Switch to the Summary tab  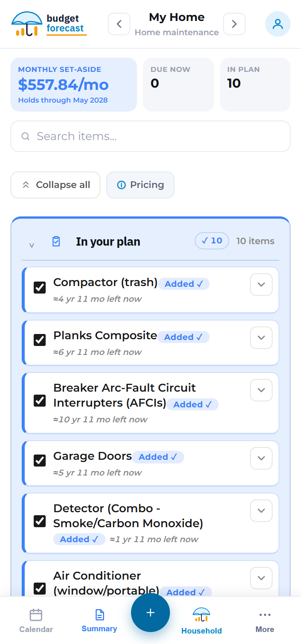click(99, 620)
